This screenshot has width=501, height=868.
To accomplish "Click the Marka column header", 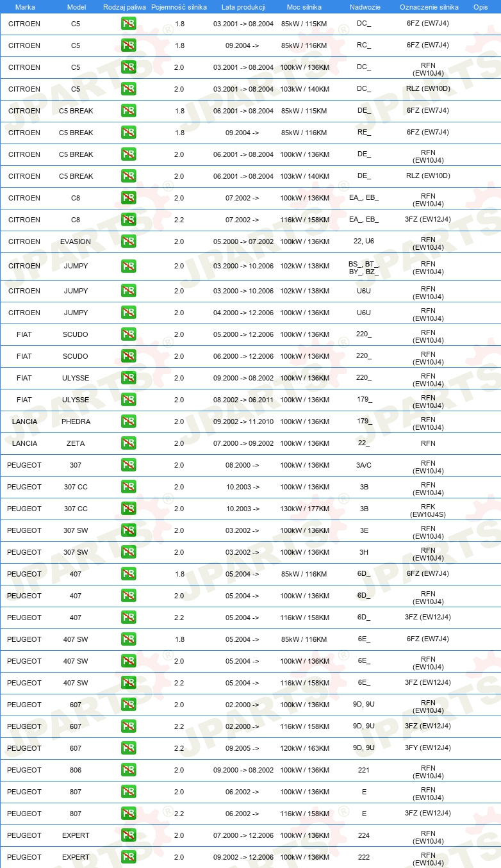I will point(25,7).
